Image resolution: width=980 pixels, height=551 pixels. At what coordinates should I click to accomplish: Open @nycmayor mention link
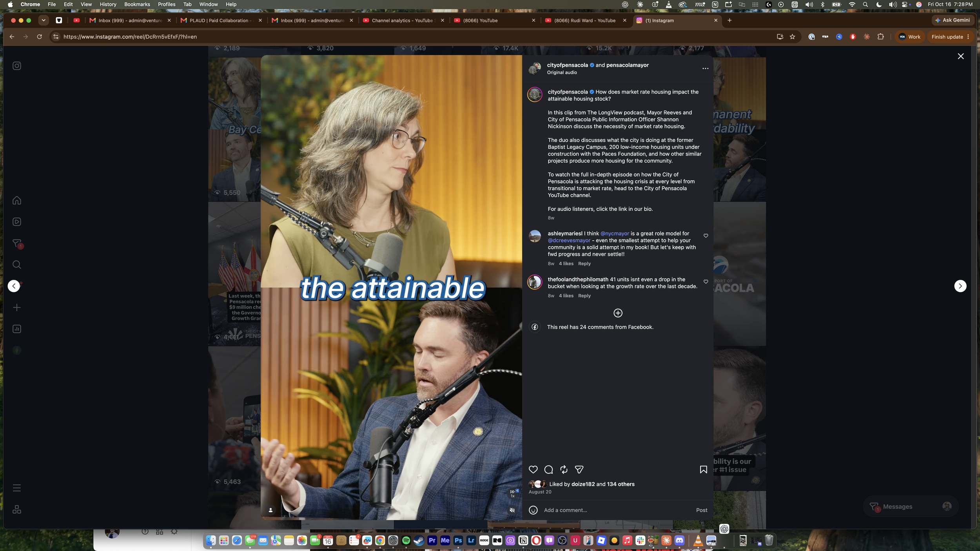[x=615, y=234]
